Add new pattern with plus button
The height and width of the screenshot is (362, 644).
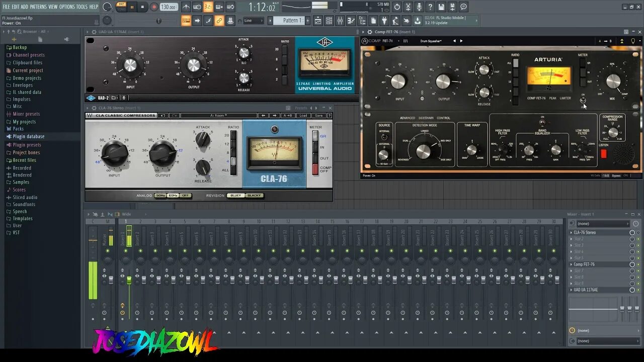tap(307, 21)
